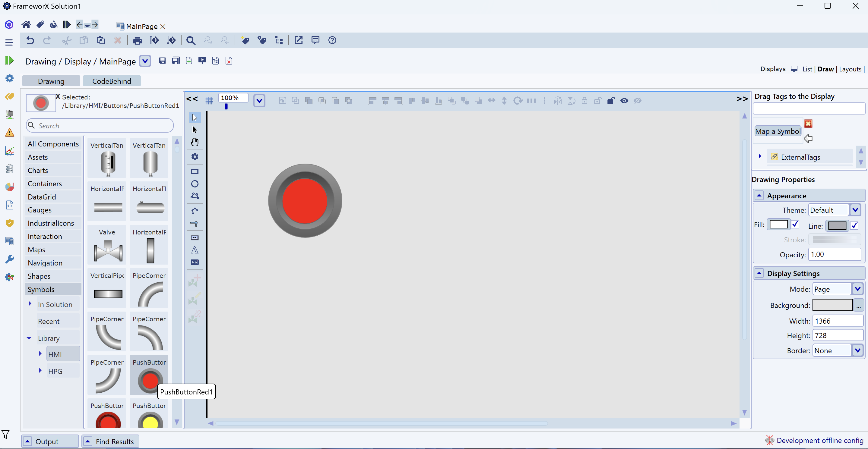Open the comments icon in toolbar
The image size is (868, 449).
tap(315, 40)
